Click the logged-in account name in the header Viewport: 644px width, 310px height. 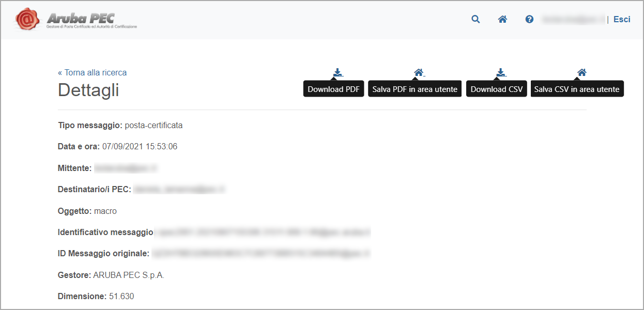pyautogui.click(x=573, y=19)
